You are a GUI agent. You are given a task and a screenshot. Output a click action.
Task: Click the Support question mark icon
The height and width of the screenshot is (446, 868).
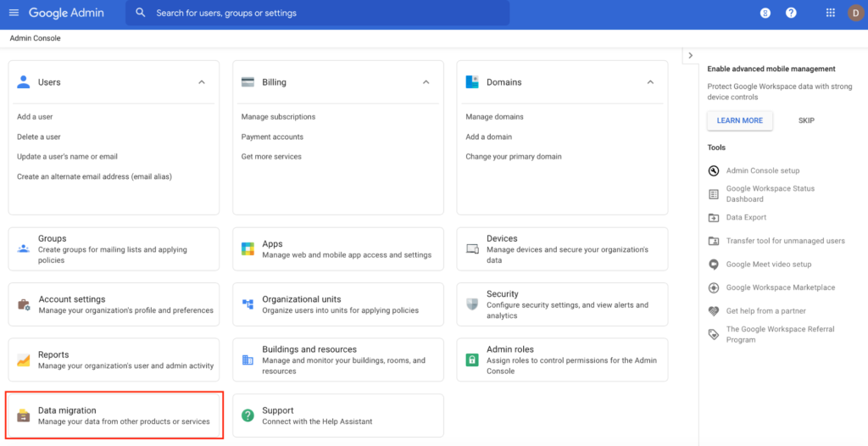click(248, 415)
